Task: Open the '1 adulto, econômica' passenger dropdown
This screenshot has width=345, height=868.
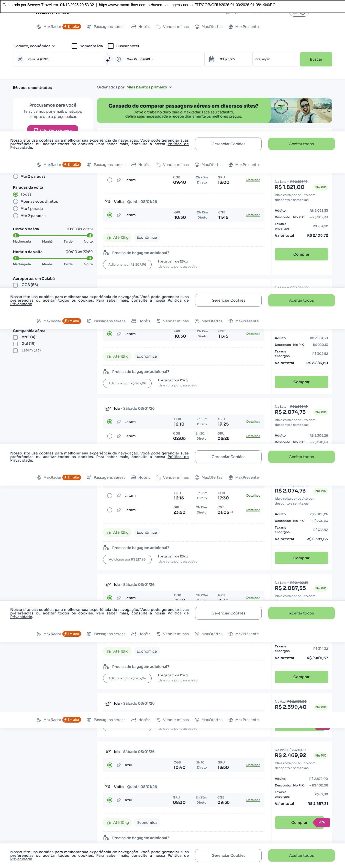Action: pos(34,46)
